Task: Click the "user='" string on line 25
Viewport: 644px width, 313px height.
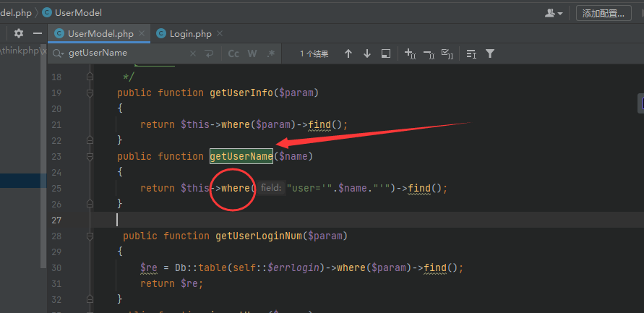Action: 309,188
